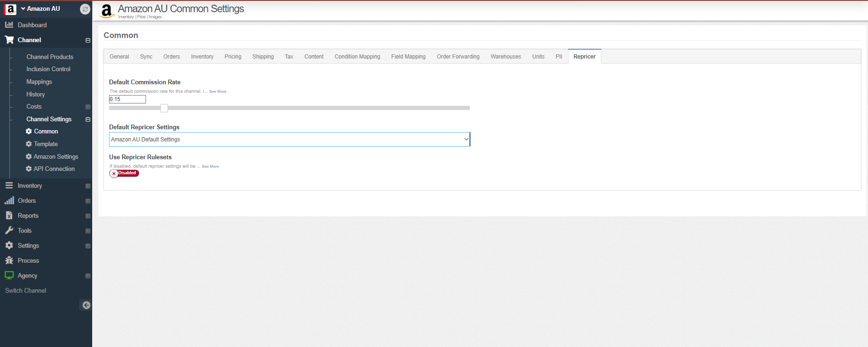Collapse the sidebar with the back arrow icon

point(86,305)
